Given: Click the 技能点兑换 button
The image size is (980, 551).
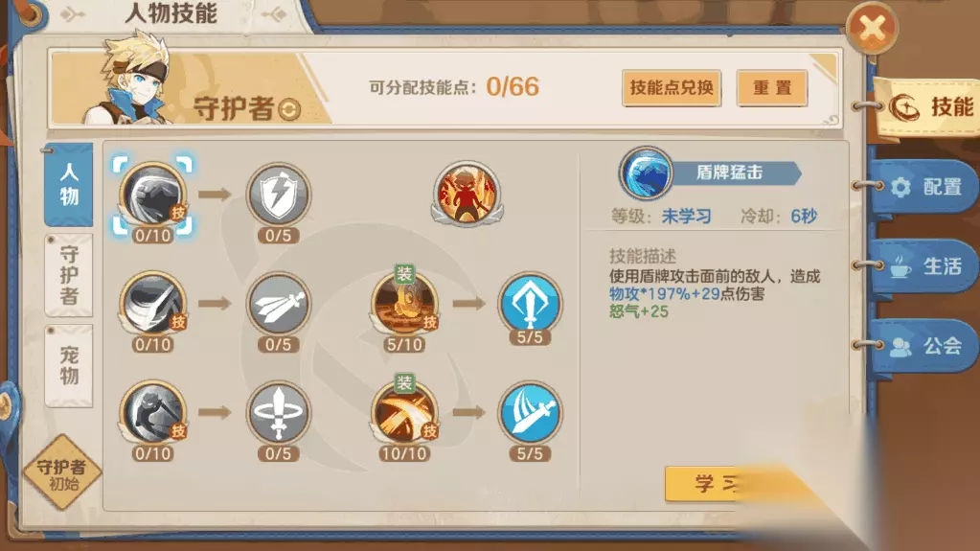Looking at the screenshot, I should click(x=672, y=87).
